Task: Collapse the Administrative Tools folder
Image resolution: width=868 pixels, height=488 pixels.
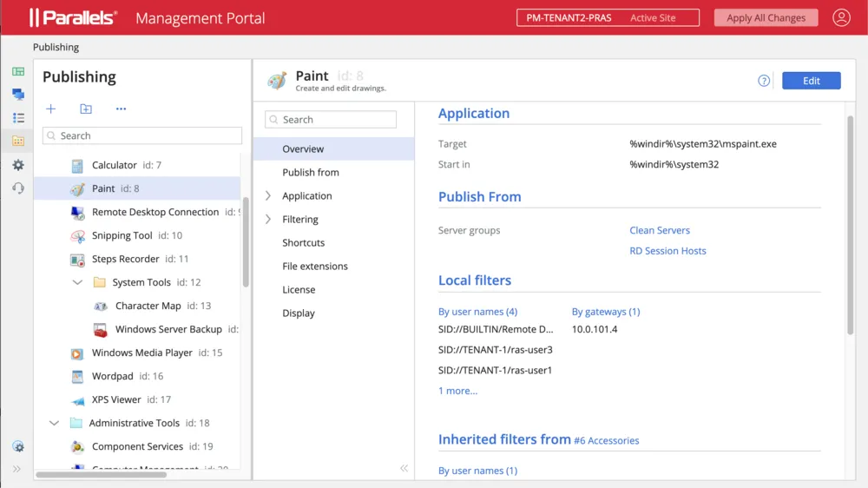Action: [55, 423]
